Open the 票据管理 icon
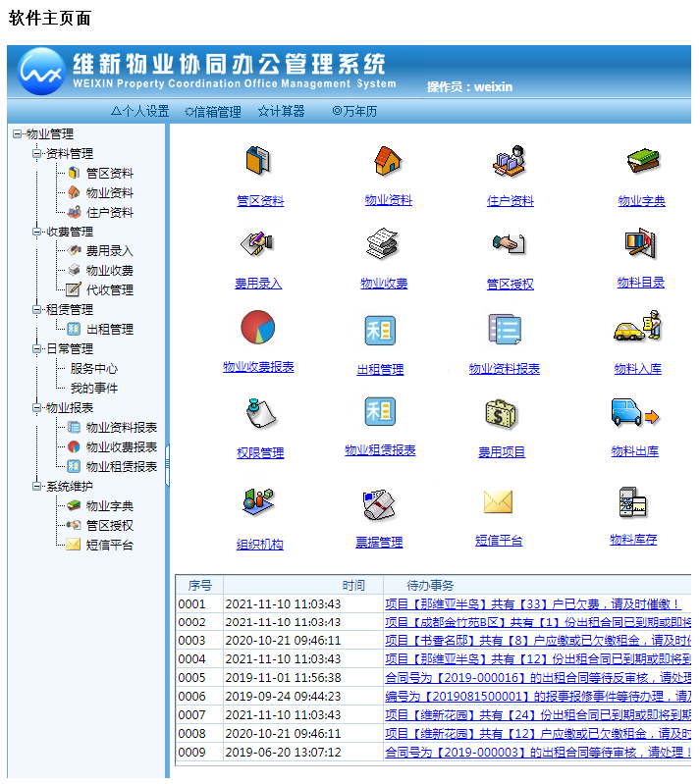The height and width of the screenshot is (784, 700). tap(378, 504)
